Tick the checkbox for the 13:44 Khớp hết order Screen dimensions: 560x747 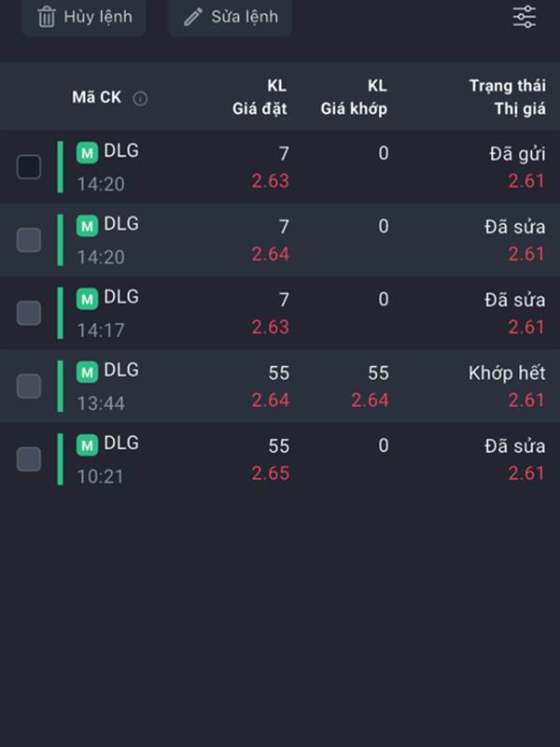(29, 386)
